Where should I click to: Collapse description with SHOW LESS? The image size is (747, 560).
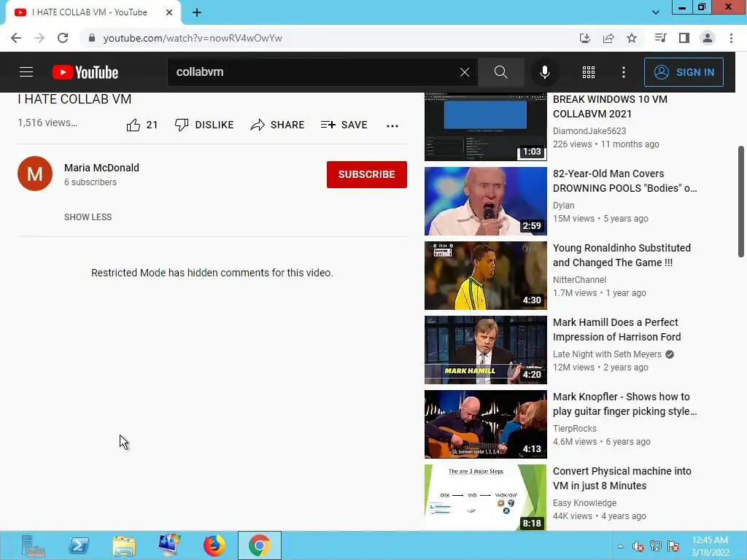point(88,217)
